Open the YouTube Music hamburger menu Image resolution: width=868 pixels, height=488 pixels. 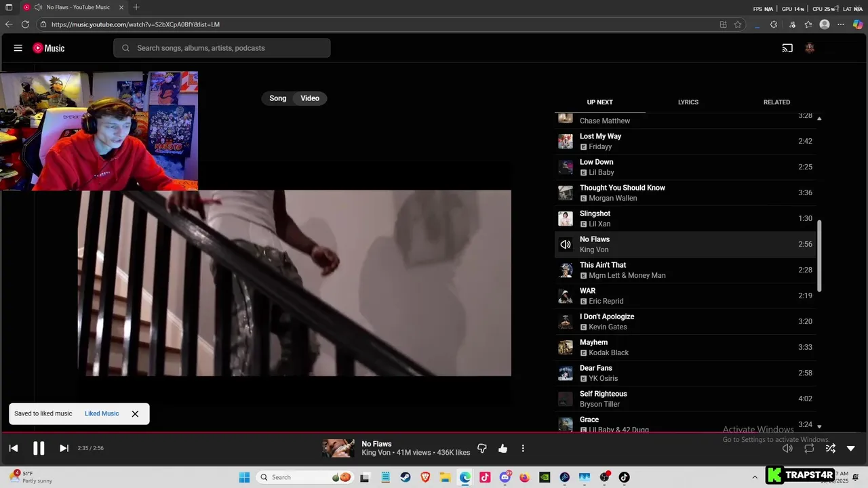[x=18, y=48]
